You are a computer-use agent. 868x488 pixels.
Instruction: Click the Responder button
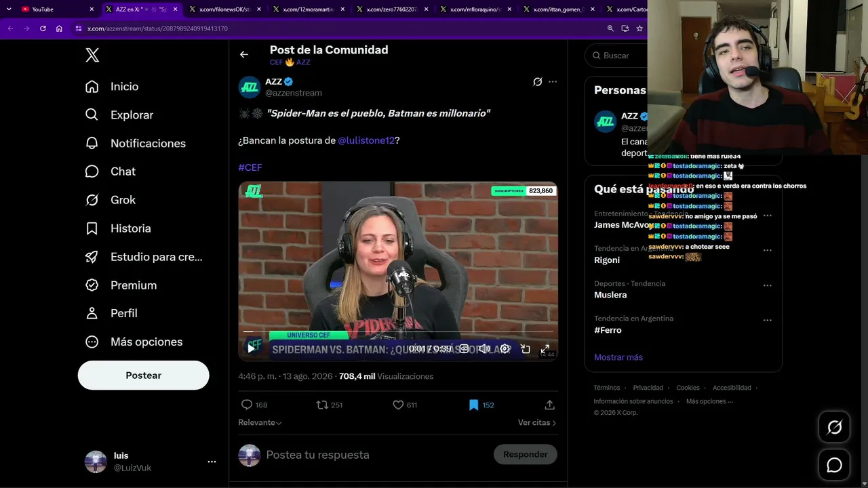tap(526, 454)
